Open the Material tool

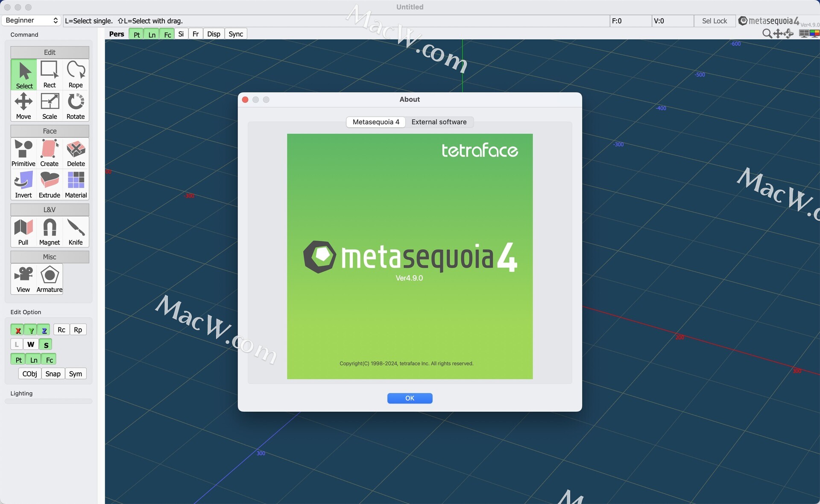76,185
